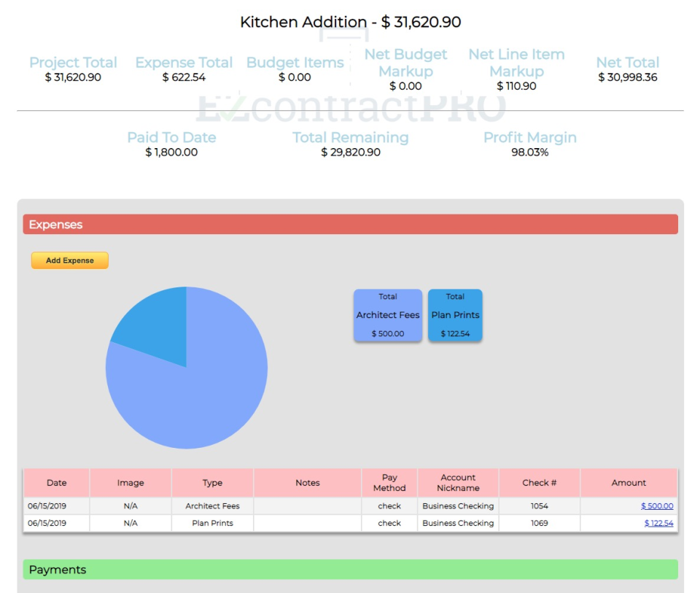
Task: Click the Account Nickname column header
Action: [x=458, y=483]
